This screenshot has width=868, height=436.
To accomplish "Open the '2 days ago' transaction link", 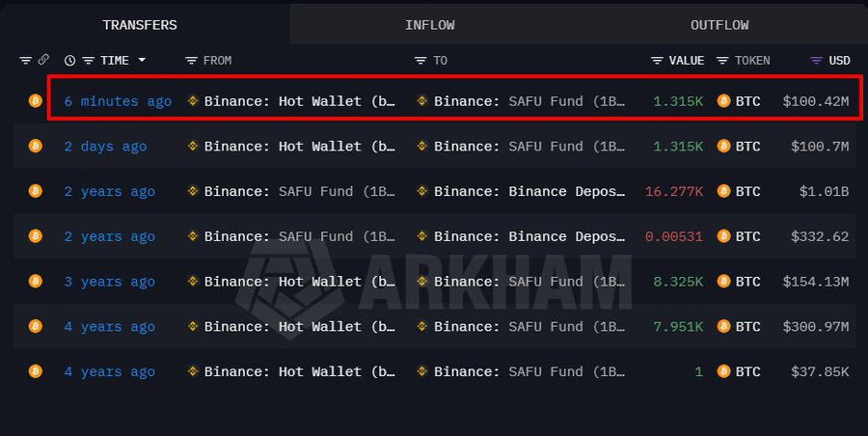I will click(106, 147).
